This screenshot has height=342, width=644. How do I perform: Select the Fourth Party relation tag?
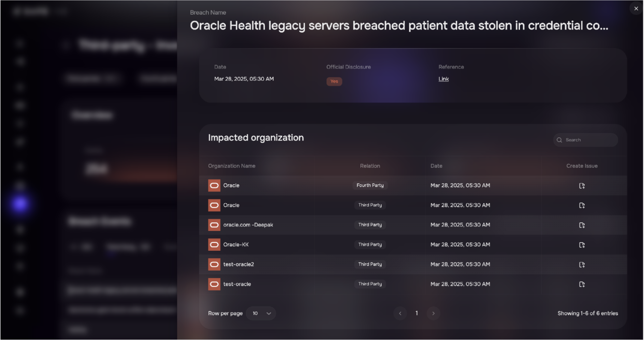(x=370, y=185)
